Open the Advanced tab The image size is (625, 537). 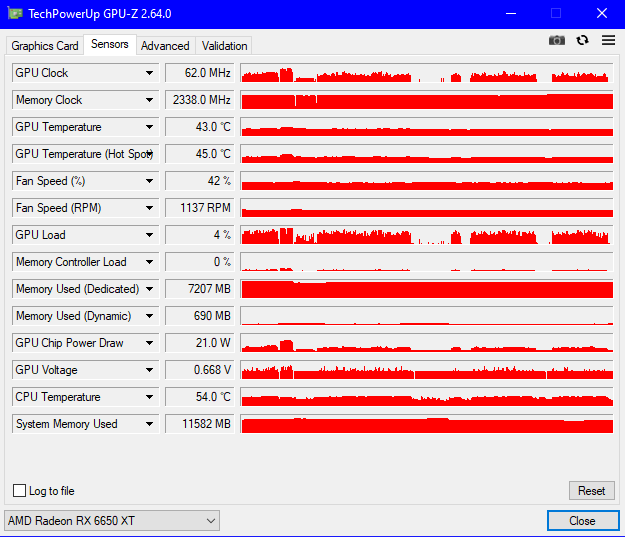(165, 46)
